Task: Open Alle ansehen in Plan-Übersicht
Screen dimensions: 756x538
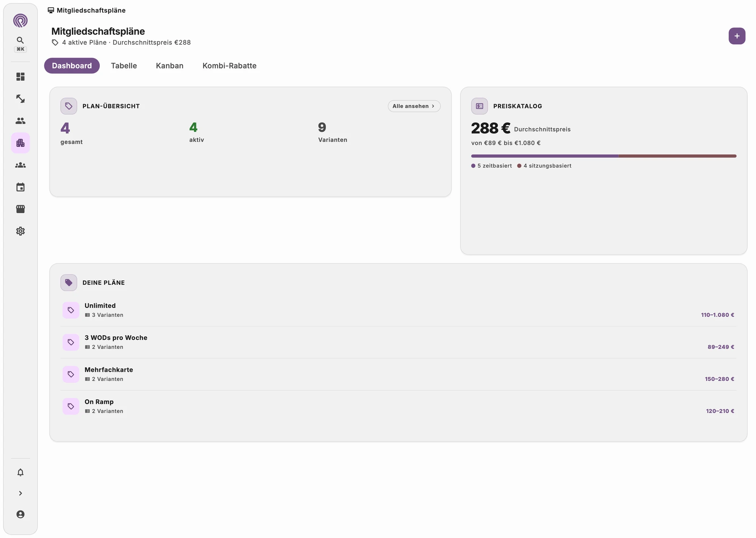Action: tap(414, 106)
